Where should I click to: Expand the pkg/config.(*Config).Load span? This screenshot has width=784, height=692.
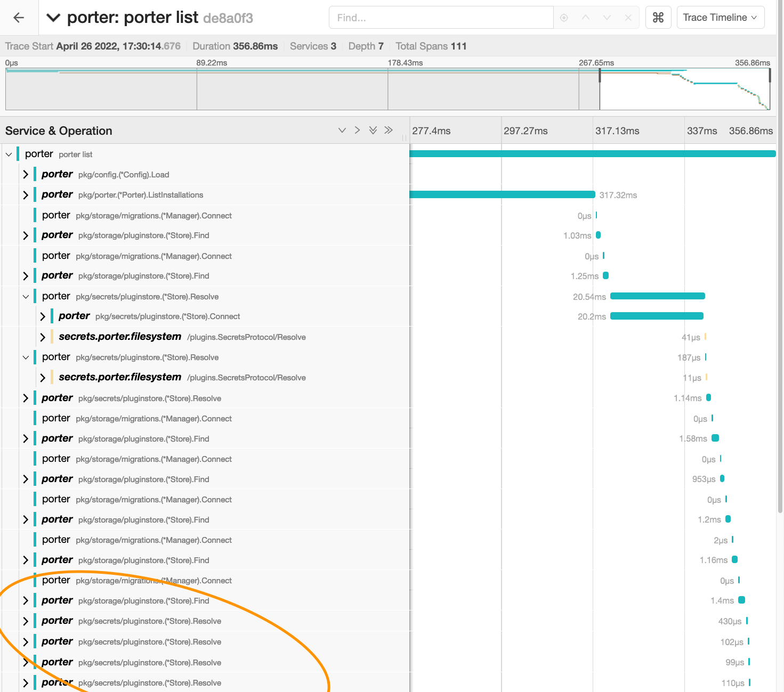coord(26,174)
